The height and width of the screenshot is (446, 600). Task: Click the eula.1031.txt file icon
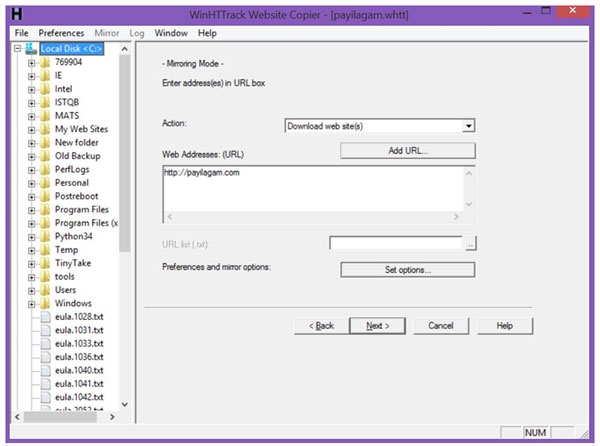[46, 330]
